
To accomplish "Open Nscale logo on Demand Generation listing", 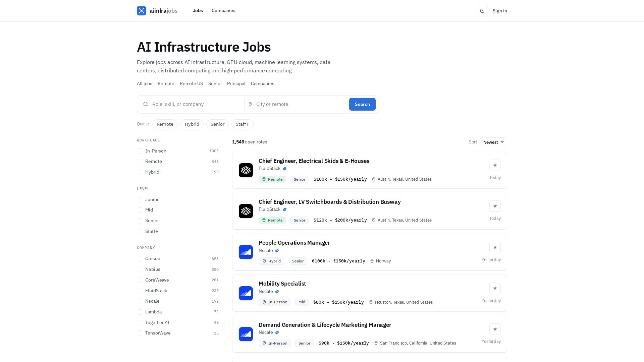I will (x=246, y=334).
